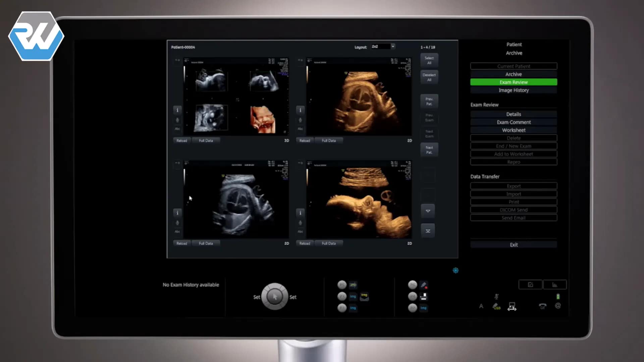Click the Exit button
644x362 pixels.
pos(514,245)
